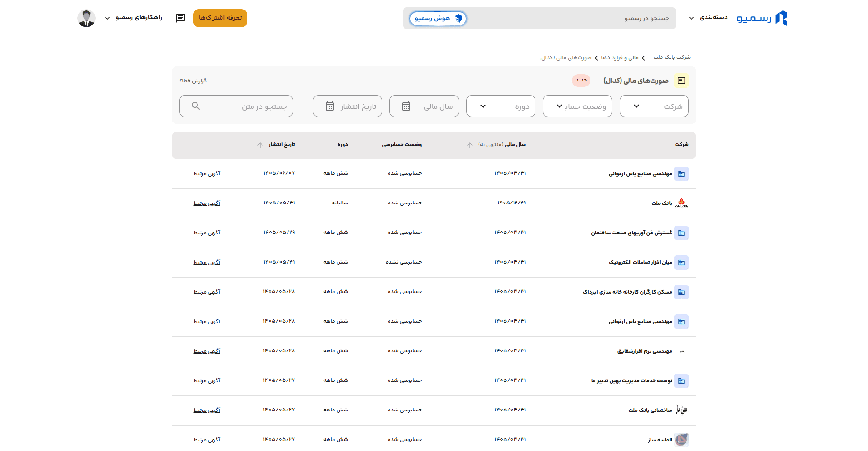Sort by fiscal year column arrow
868x451 pixels.
(x=470, y=145)
